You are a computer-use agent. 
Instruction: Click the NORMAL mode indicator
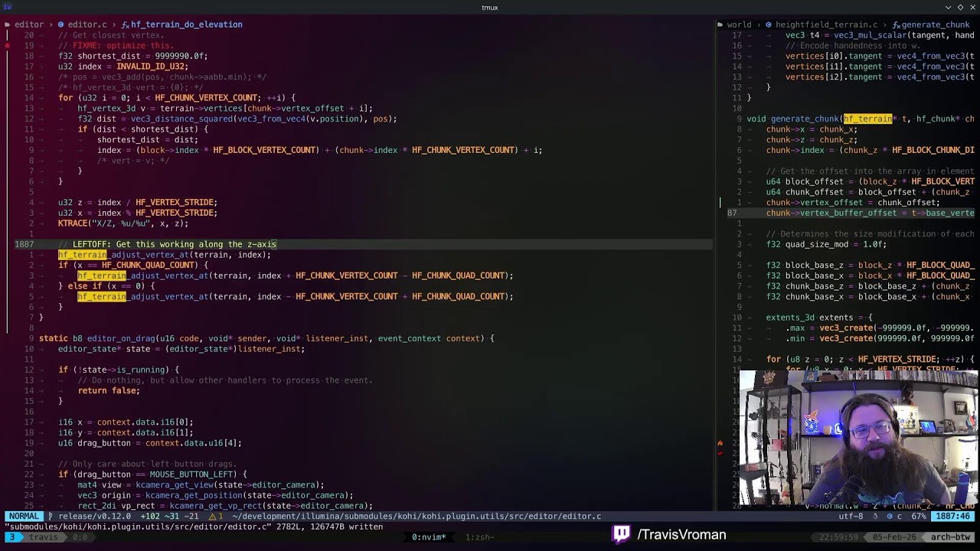24,517
